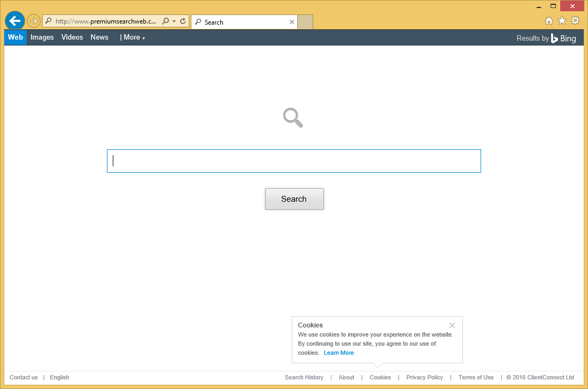Viewport: 588px width, 389px height.
Task: View your Search History
Action: pyautogui.click(x=304, y=377)
